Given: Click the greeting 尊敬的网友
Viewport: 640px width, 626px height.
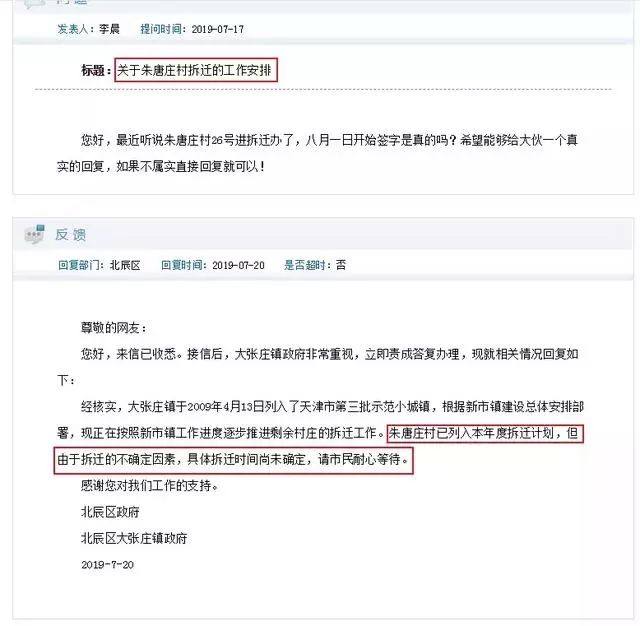Looking at the screenshot, I should (113, 328).
